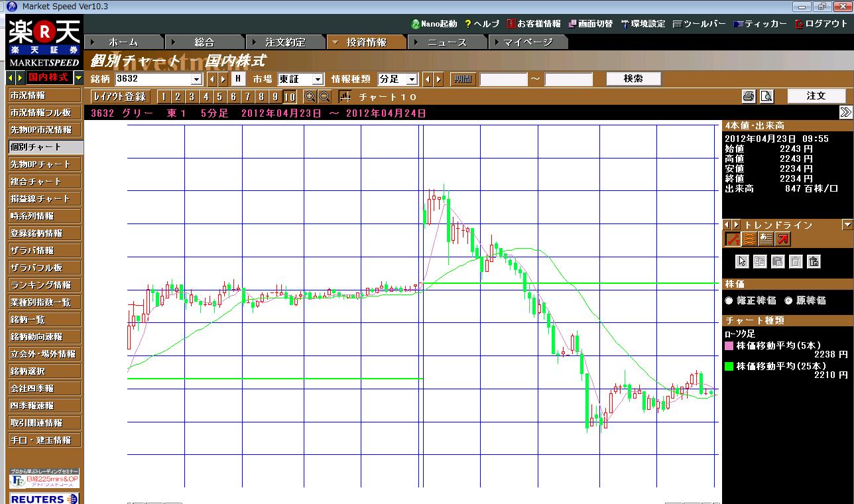Select the red arrow drawing tool
Image resolution: width=854 pixels, height=504 pixels.
[782, 239]
